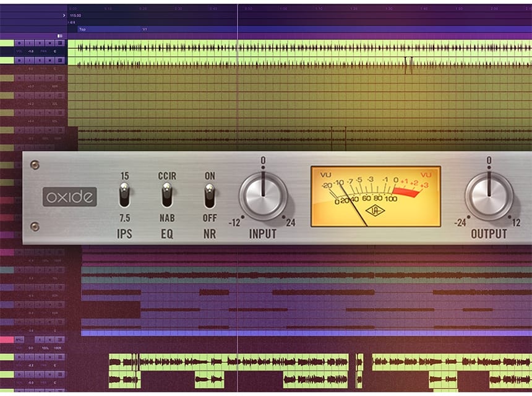Flip the IPS tape speed switch
This screenshot has width=532, height=396.
point(124,195)
